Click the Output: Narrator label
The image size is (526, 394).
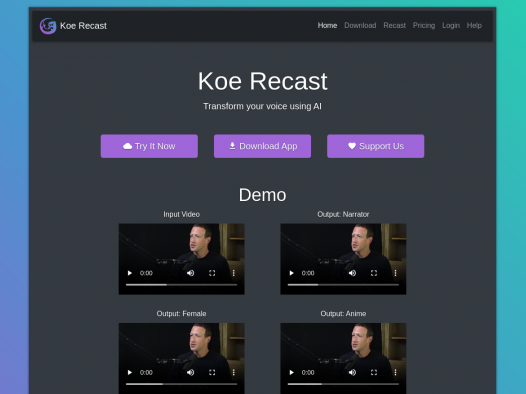tap(343, 214)
